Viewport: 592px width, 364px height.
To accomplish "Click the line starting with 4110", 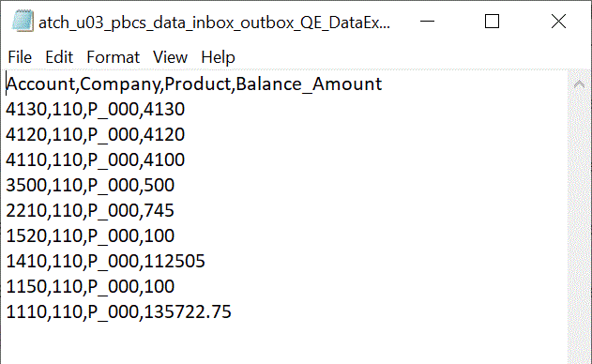I will click(x=95, y=159).
